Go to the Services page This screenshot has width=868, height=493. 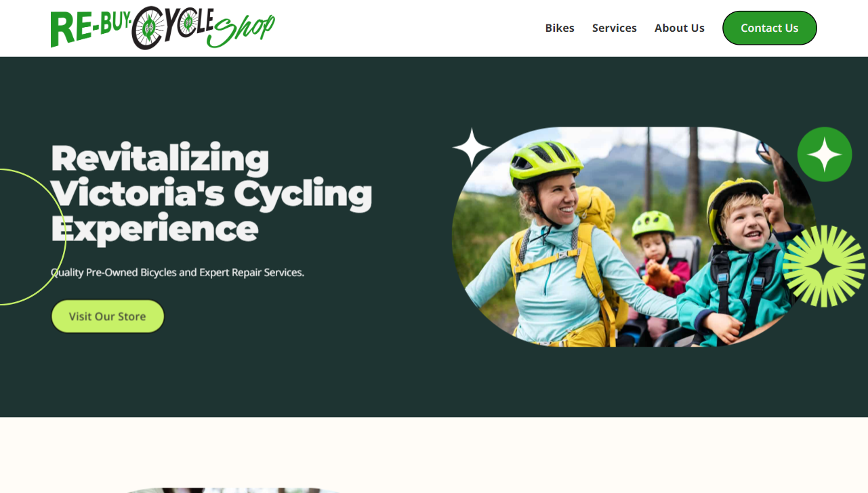(x=615, y=28)
